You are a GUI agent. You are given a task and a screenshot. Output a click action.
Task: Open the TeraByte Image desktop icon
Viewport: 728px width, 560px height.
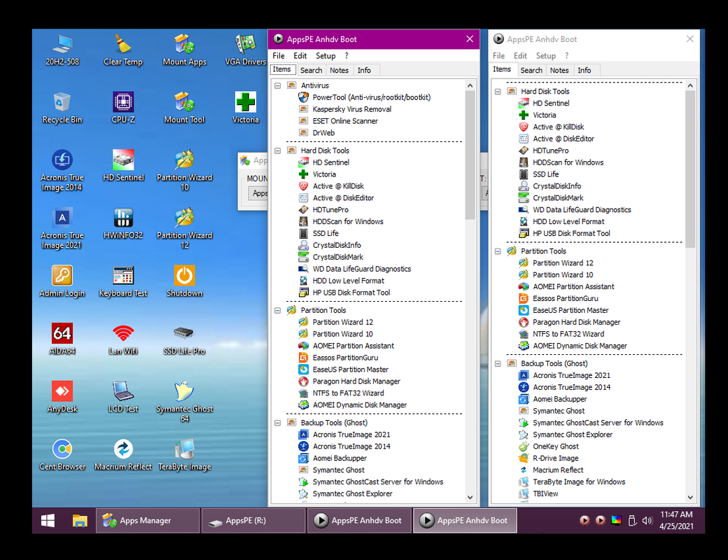click(x=184, y=454)
